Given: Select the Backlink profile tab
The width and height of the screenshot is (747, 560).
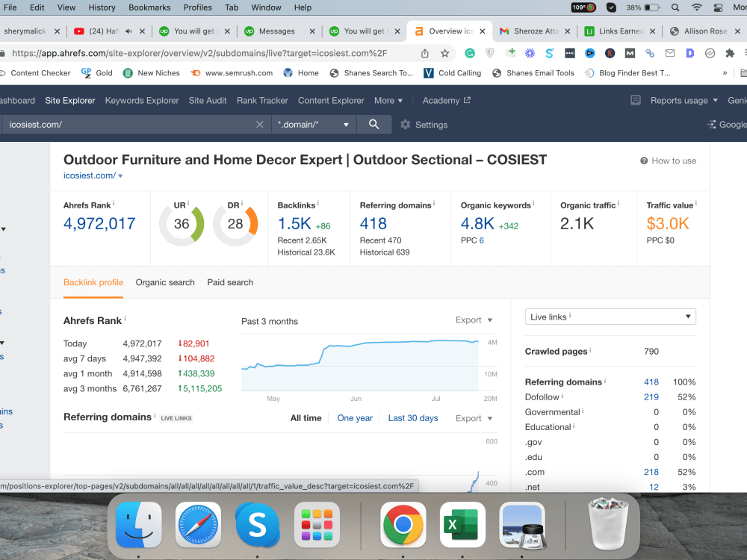Looking at the screenshot, I should [93, 282].
